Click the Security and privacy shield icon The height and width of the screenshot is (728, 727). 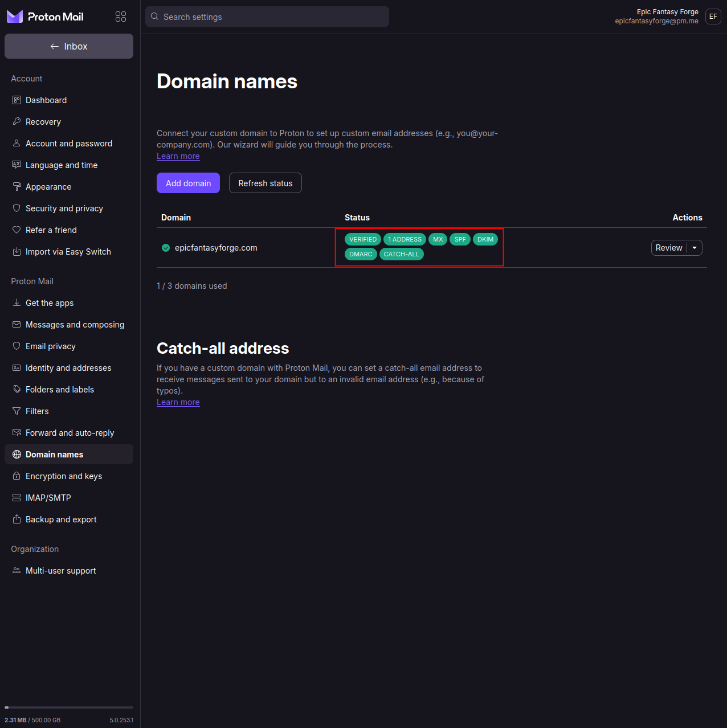click(x=17, y=208)
